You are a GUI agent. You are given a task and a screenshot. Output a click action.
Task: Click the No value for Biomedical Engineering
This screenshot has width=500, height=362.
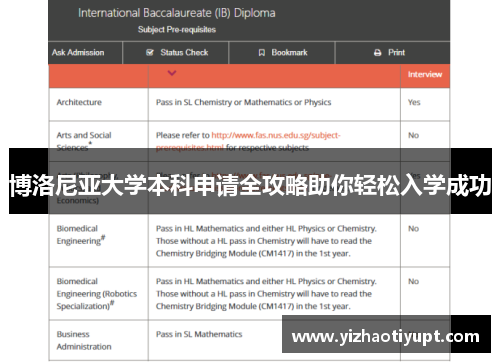(414, 229)
